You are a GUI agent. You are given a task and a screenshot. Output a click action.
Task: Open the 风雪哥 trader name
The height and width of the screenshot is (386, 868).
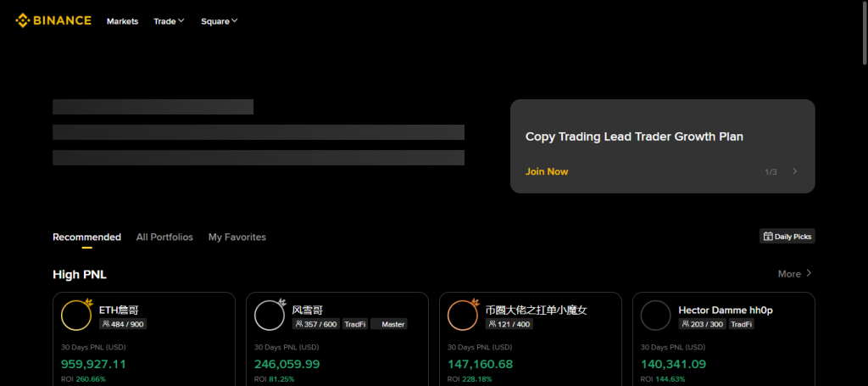click(x=307, y=310)
